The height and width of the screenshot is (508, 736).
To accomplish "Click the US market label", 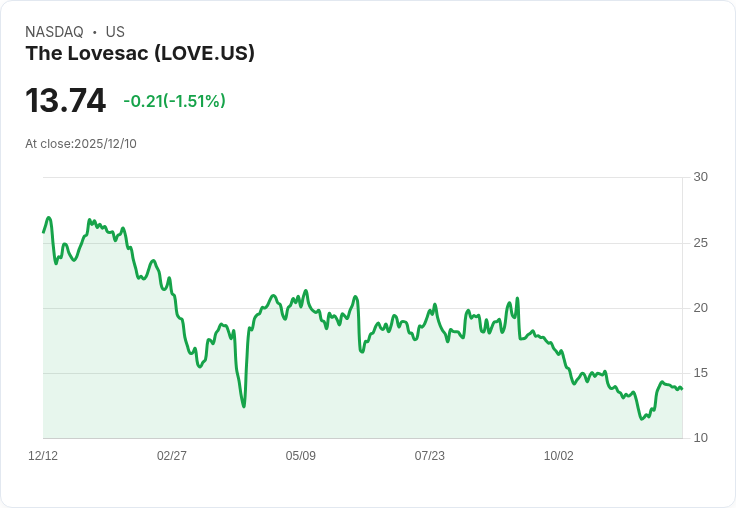I will click(115, 32).
